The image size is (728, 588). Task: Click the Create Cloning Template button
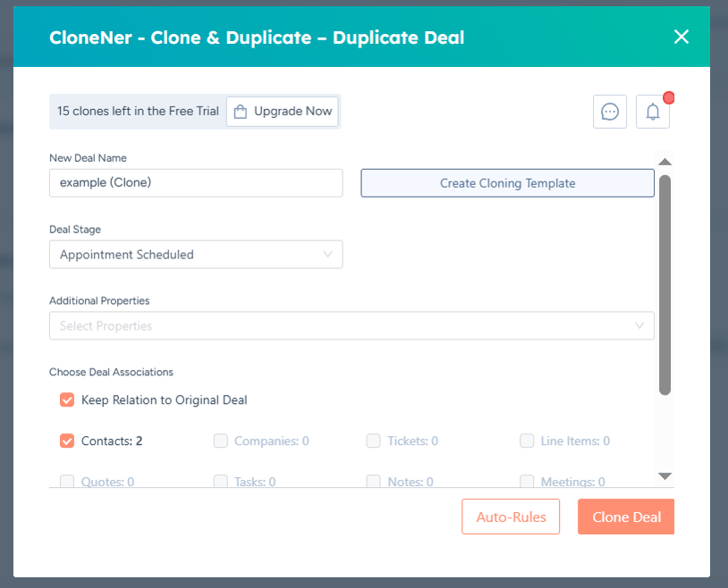point(507,183)
